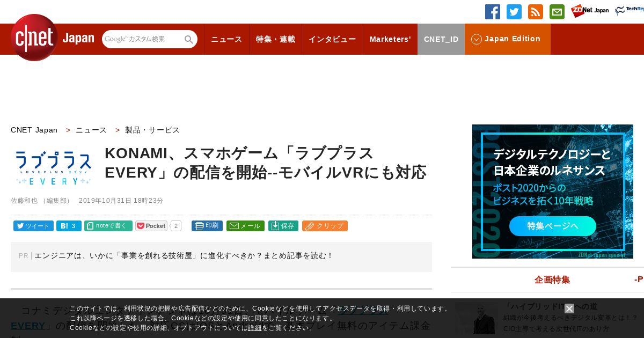Open the green mail newsletter icon

[x=557, y=12]
